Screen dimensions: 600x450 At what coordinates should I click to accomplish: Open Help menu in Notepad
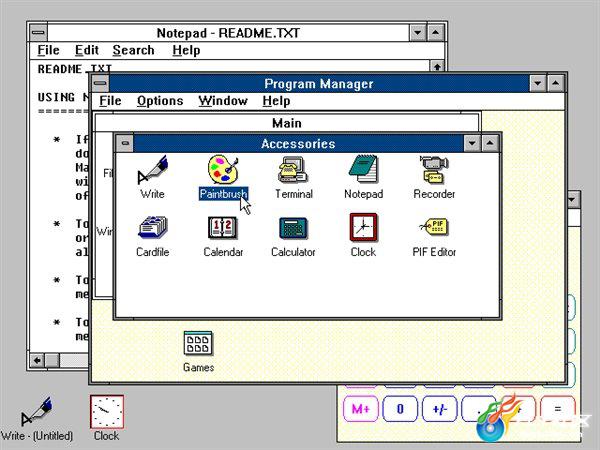[x=186, y=50]
